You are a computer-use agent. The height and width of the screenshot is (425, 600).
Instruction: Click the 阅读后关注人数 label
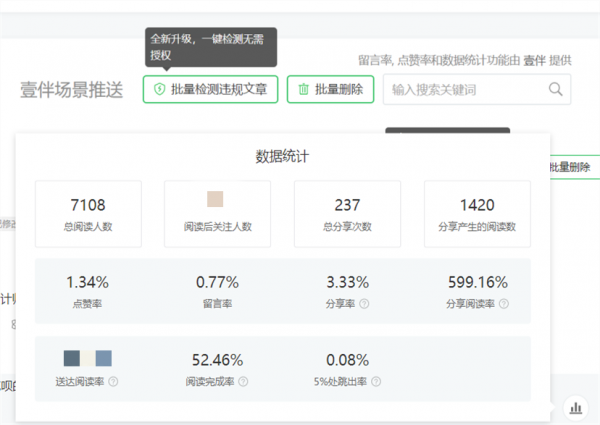(217, 226)
